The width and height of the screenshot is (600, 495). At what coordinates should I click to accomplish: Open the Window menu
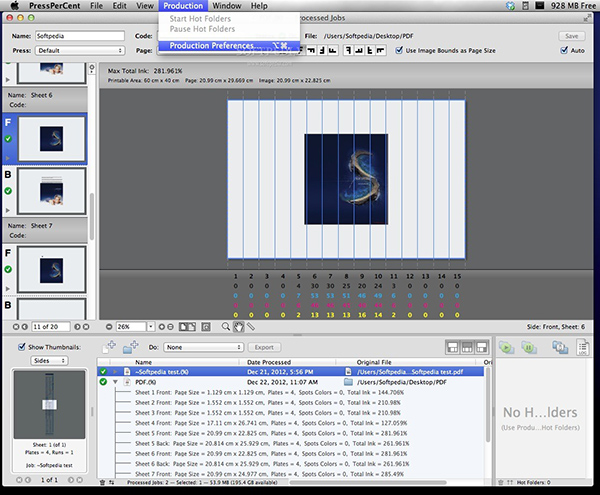click(226, 6)
